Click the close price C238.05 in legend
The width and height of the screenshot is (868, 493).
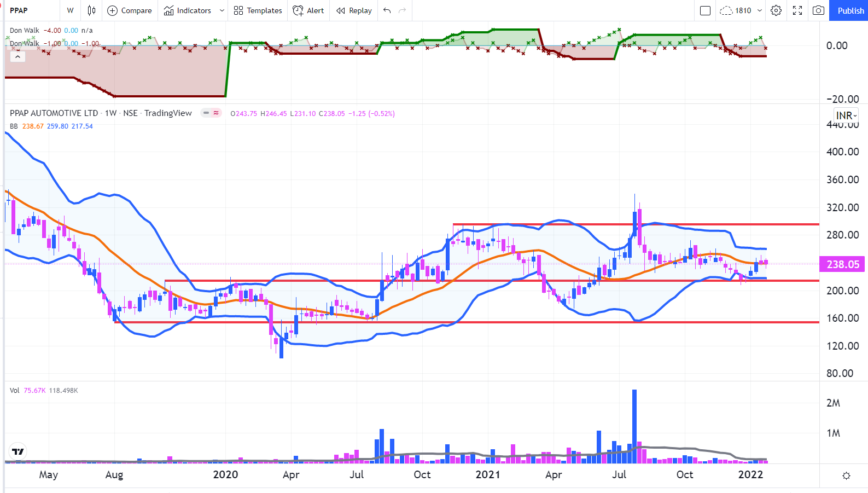[332, 114]
